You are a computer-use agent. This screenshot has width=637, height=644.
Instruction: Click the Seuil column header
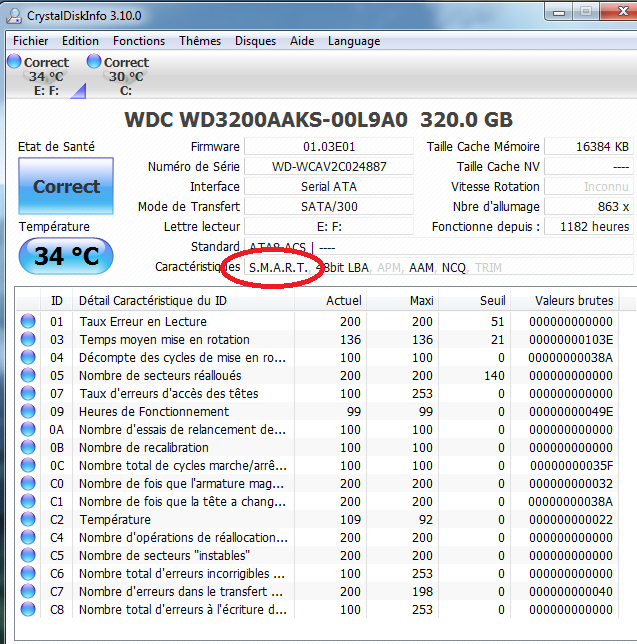pyautogui.click(x=474, y=301)
